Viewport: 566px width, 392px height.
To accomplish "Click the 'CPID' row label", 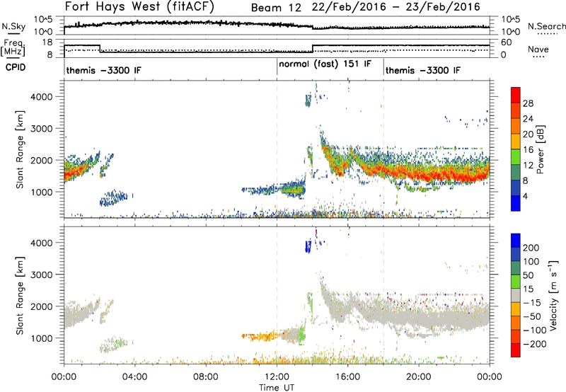I will (16, 67).
